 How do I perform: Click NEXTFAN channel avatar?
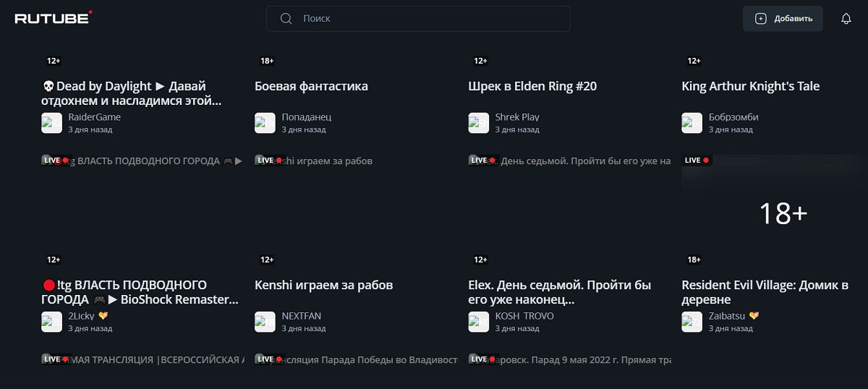pos(265,322)
